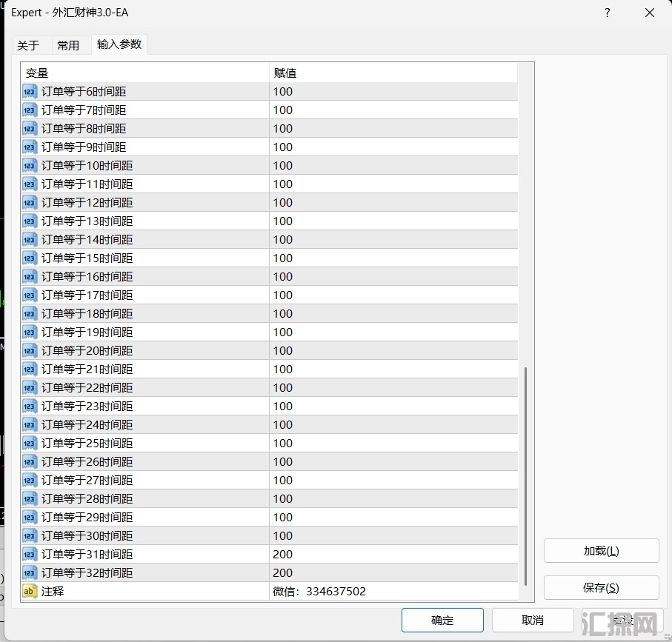Select the value 100 for 订单等于10时间距
672x642 pixels.
pyautogui.click(x=283, y=166)
